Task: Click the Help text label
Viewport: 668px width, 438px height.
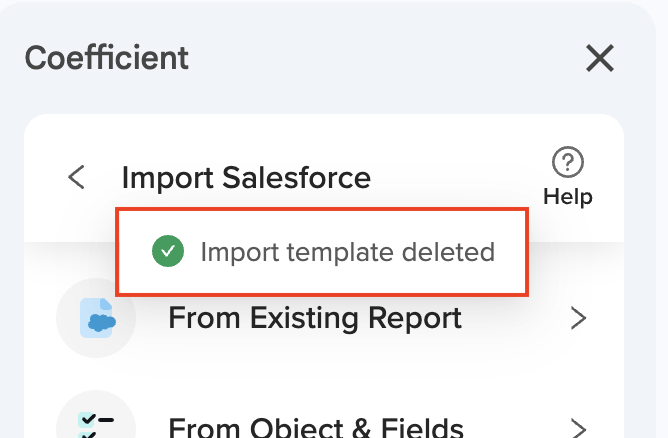Action: 568,197
